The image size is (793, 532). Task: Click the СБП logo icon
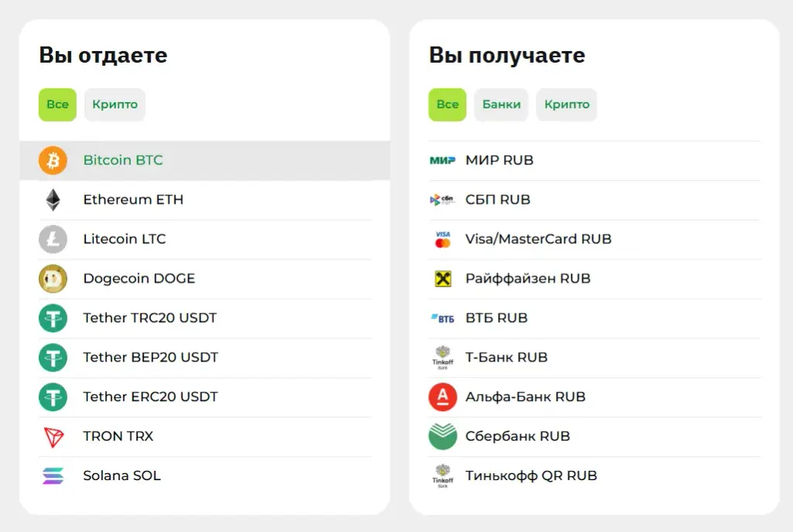[x=442, y=200]
